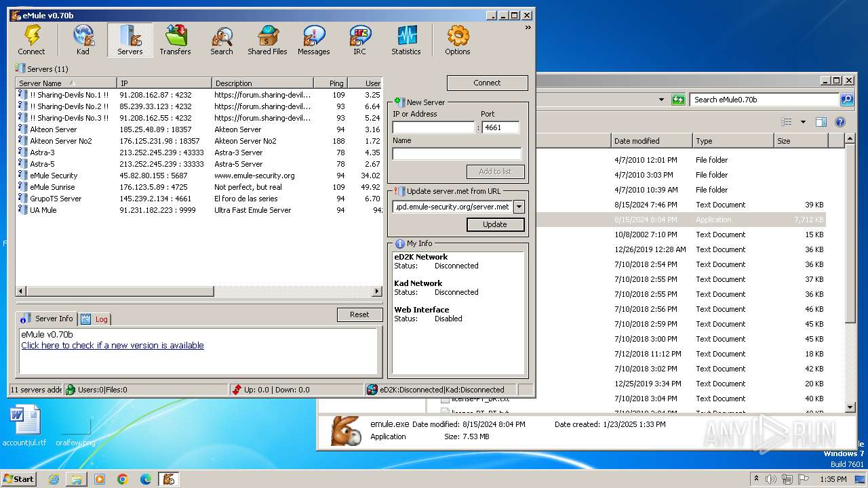Click the Update server.met button
The image size is (868, 488).
[495, 224]
